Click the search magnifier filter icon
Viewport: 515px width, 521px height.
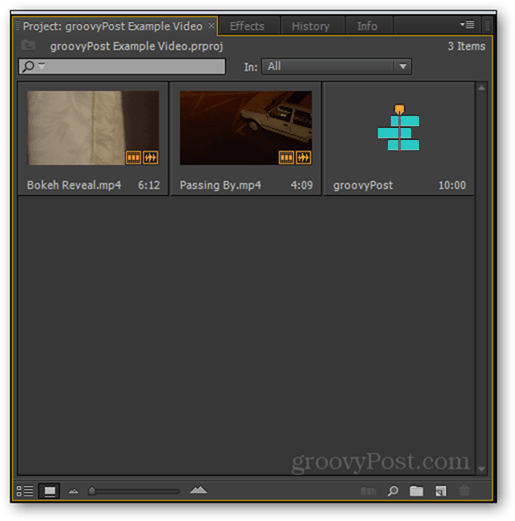[29, 66]
